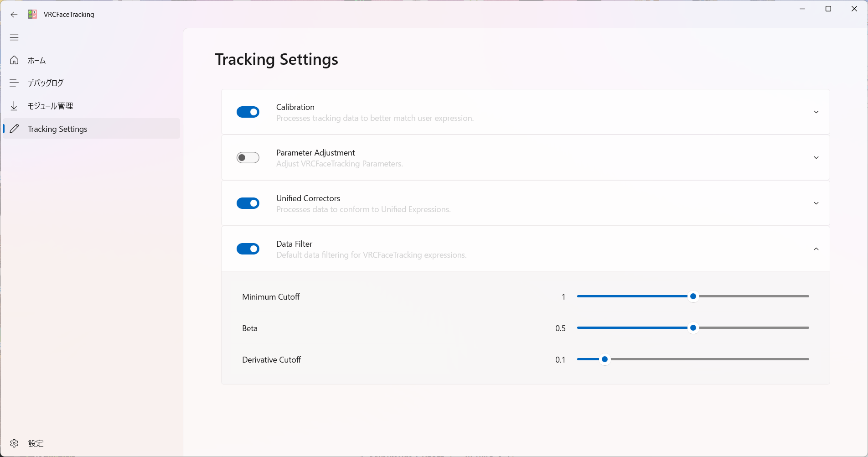This screenshot has height=457, width=868.
Task: Open 設定 at the sidebar bottom
Action: pyautogui.click(x=36, y=443)
